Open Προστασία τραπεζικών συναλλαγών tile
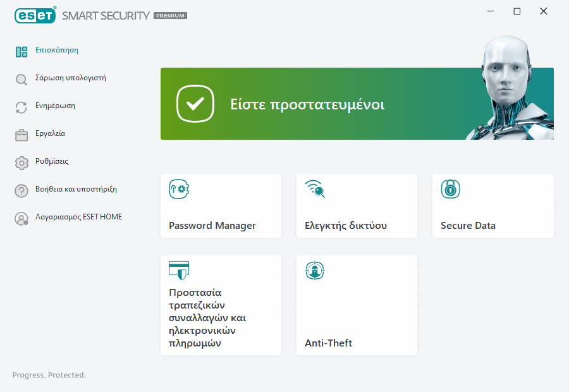The height and width of the screenshot is (392, 569). pos(221,305)
